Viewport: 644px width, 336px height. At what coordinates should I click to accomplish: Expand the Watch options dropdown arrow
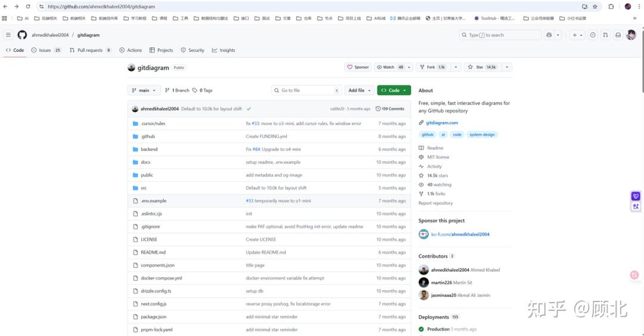pos(409,67)
